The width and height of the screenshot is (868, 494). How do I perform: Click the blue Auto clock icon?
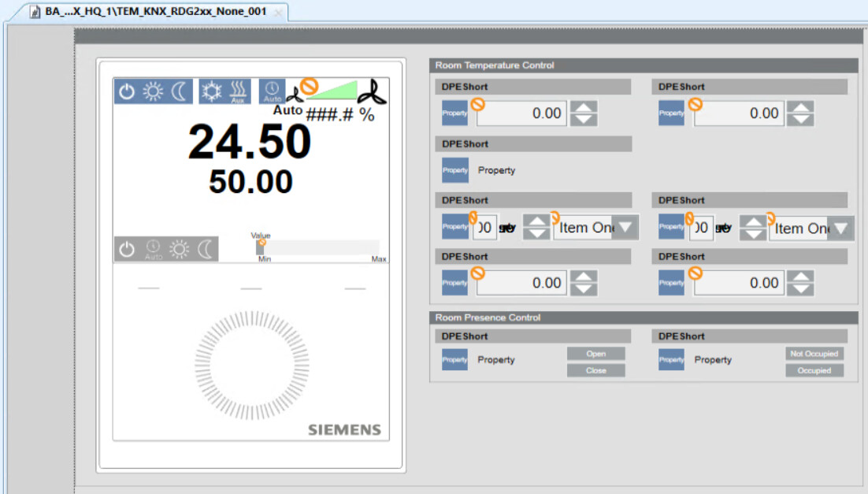pos(272,92)
